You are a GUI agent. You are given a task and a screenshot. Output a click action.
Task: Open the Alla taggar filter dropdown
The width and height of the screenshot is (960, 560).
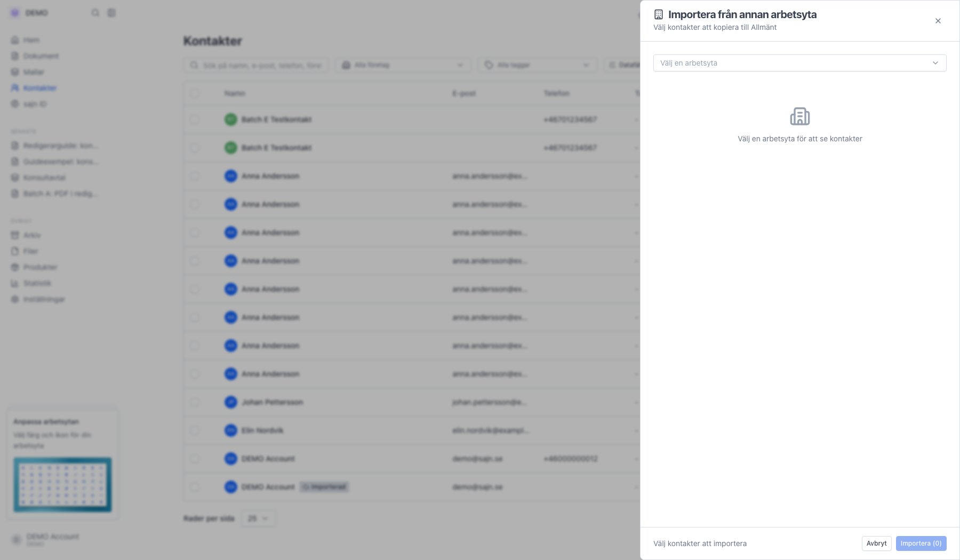(537, 65)
